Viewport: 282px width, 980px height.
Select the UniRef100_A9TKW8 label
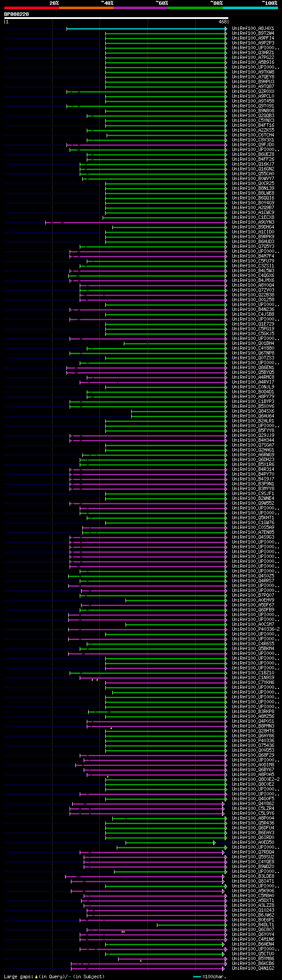click(x=253, y=72)
